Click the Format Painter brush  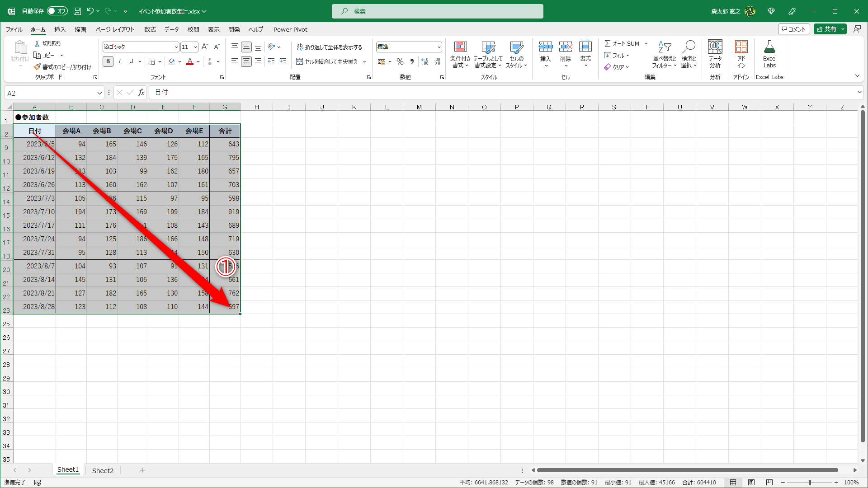pyautogui.click(x=38, y=67)
